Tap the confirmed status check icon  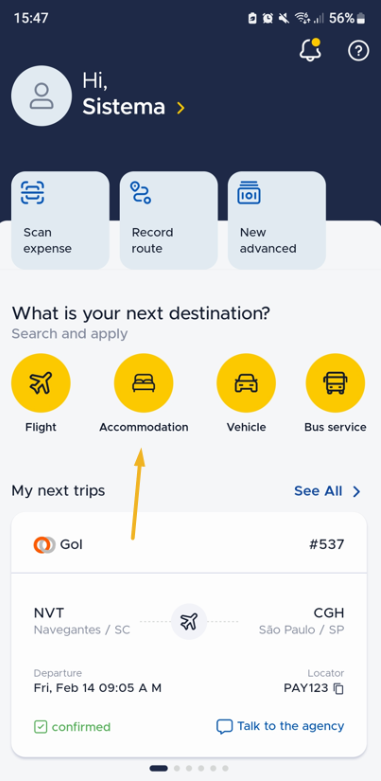[40, 727]
